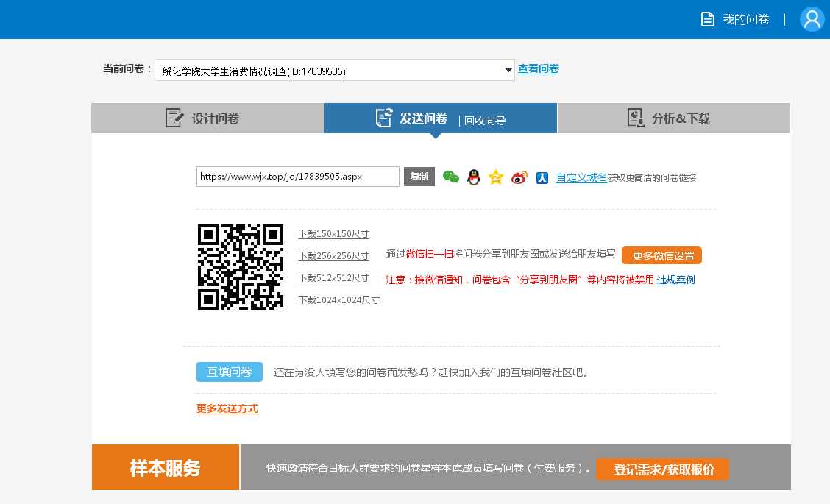
Task: Click the 互填问卷 button
Action: 229,372
